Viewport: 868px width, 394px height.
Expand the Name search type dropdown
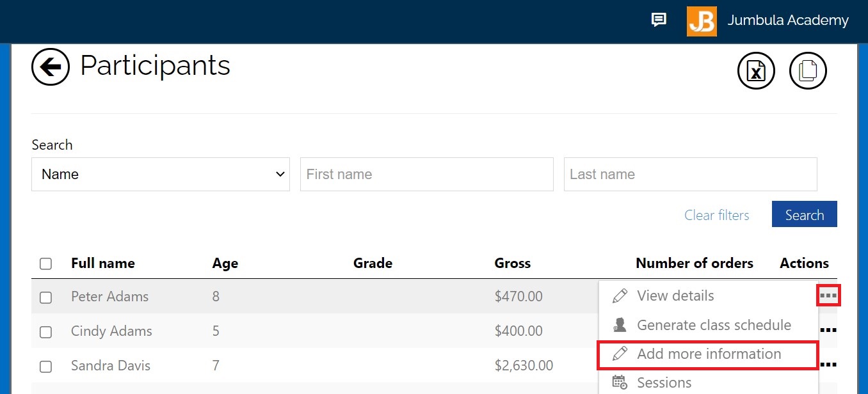pos(160,174)
